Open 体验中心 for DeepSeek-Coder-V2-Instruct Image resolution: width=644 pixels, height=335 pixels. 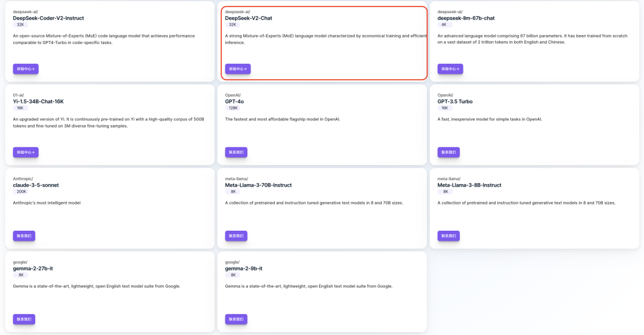26,69
